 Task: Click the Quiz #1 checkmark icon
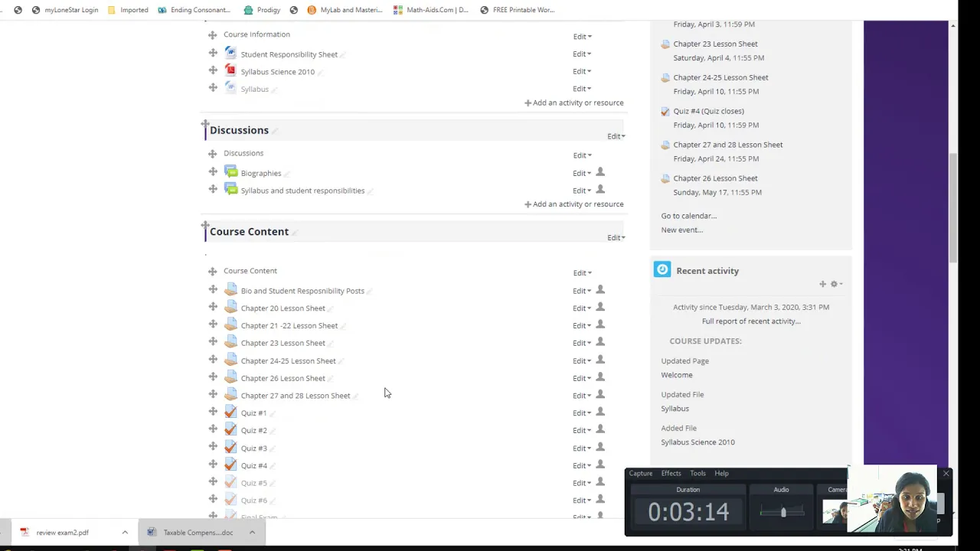(230, 412)
